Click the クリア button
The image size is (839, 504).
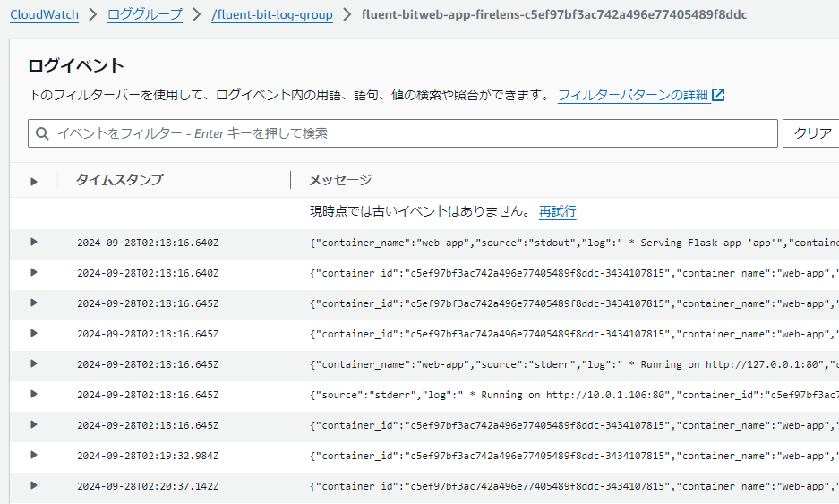pos(812,133)
